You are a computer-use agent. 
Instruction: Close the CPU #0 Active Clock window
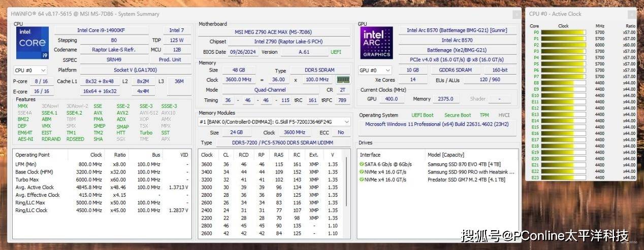[631, 14]
